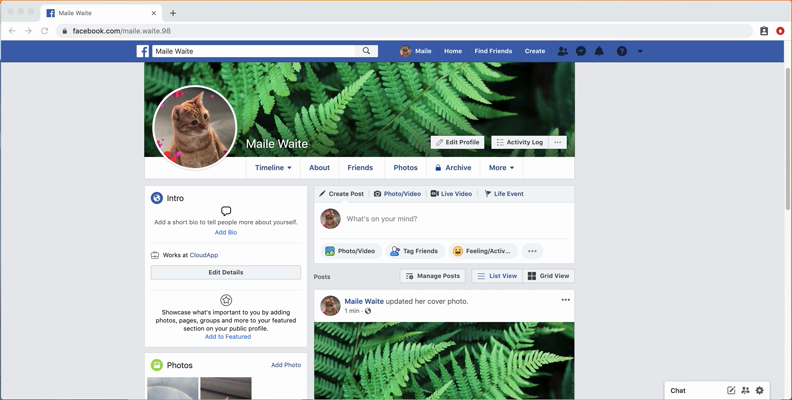Viewport: 792px width, 400px height.
Task: Switch posts to Grid View
Action: [549, 276]
